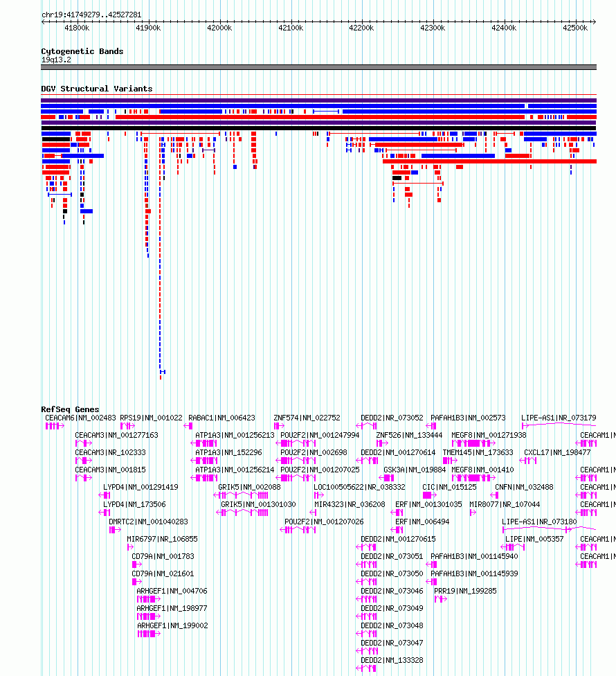This screenshot has height=676, width=616.
Task: Select the CEACAM3|NR_102333 label
Action: [x=110, y=452]
